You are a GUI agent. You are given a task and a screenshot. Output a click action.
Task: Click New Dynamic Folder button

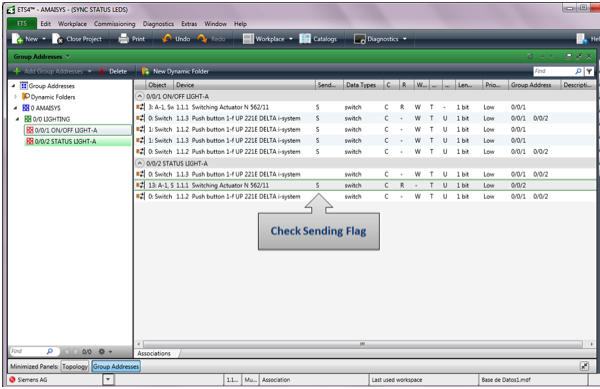point(175,71)
